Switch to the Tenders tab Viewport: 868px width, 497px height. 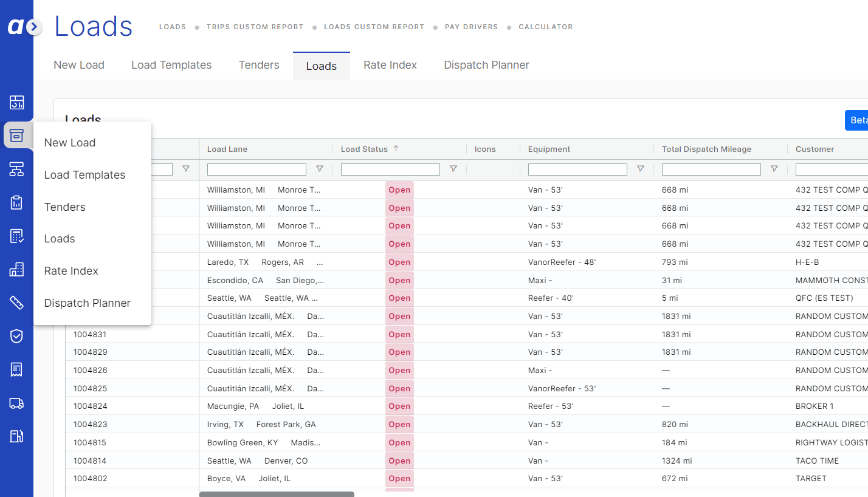(259, 65)
